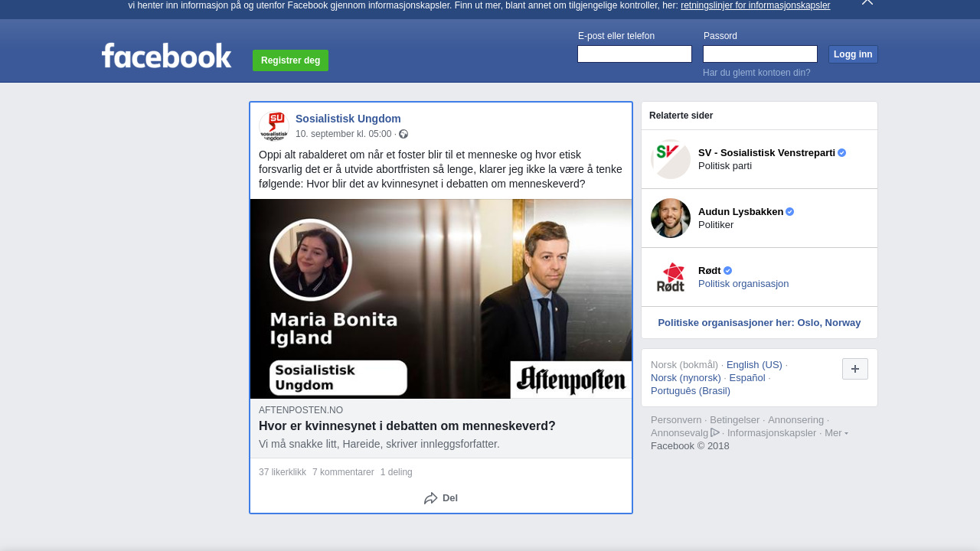This screenshot has width=980, height=551.
Task: Close the cookie information banner
Action: coord(867,2)
